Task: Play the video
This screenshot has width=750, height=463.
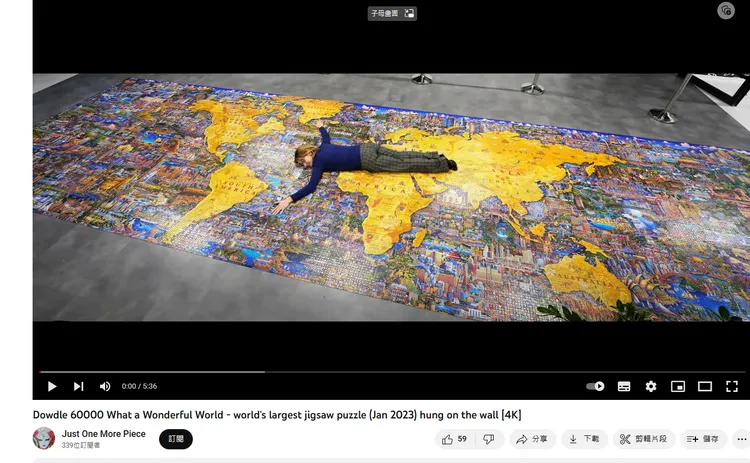Action: tap(52, 386)
